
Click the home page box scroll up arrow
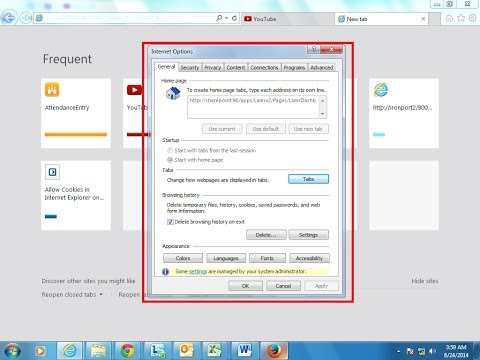(x=322, y=100)
